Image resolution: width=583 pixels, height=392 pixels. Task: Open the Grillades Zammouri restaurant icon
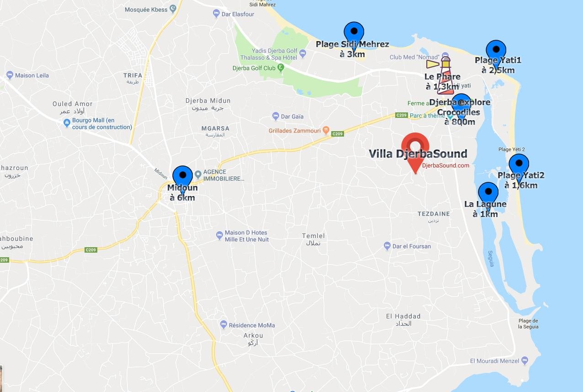(x=326, y=130)
